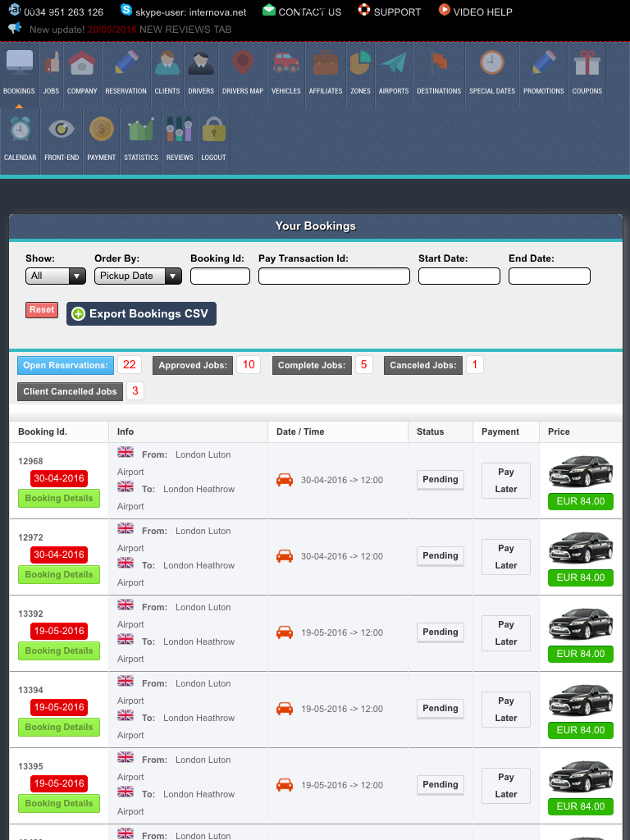
Task: Open the Clients person icon
Action: (x=167, y=62)
